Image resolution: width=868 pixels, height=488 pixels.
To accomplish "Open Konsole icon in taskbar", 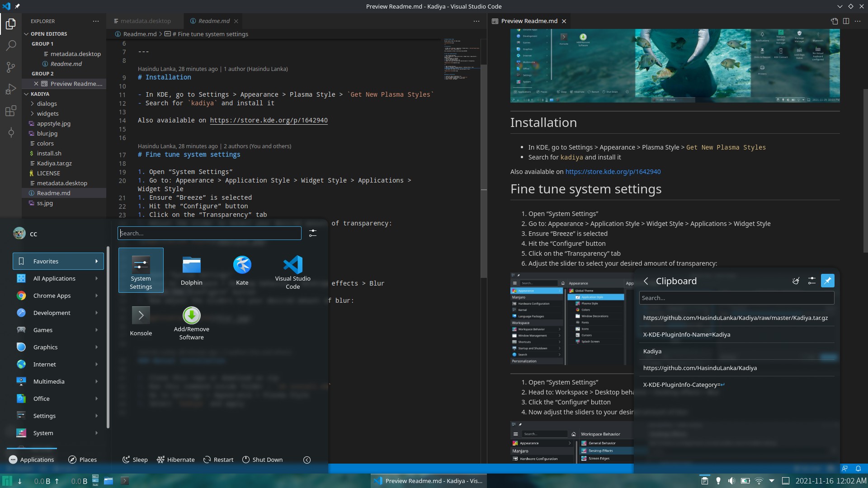I will (x=125, y=481).
